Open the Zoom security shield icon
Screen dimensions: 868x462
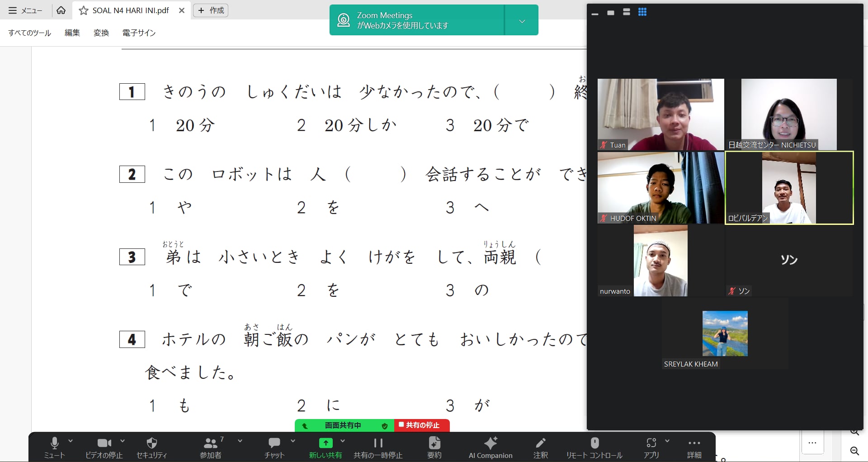coord(152,443)
